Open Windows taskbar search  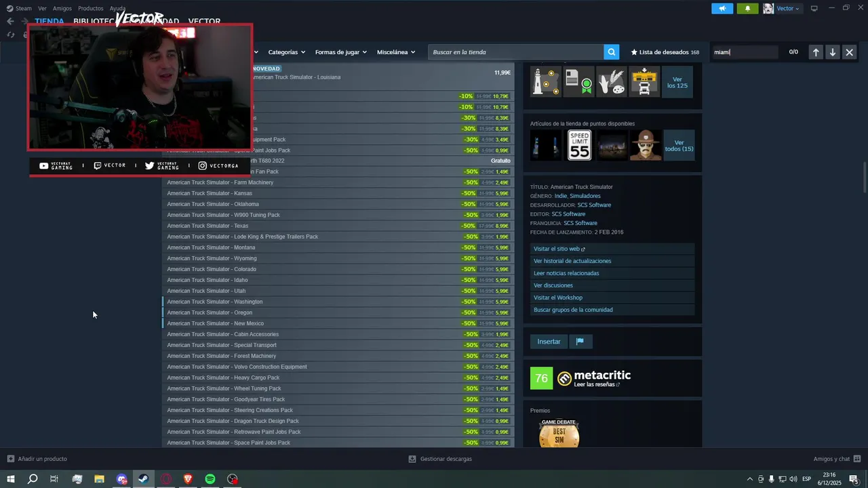tap(33, 479)
